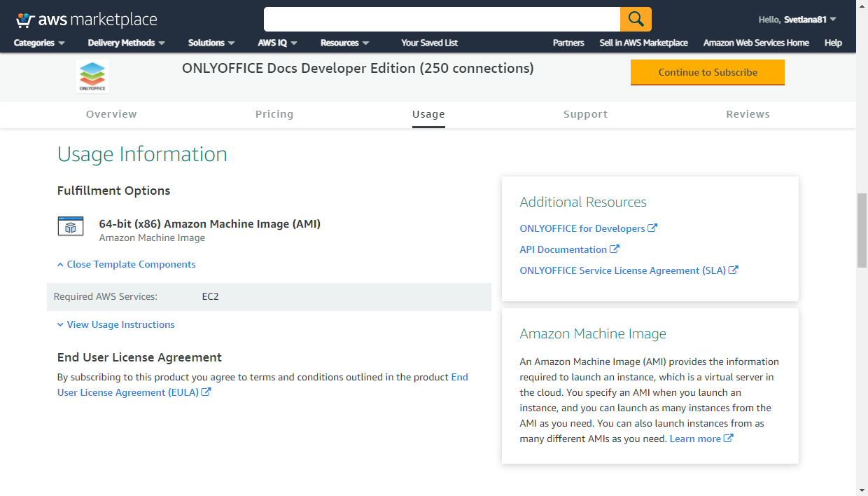
Task: Click the ONLYOFFICE product logo thumbnail
Action: [92, 76]
